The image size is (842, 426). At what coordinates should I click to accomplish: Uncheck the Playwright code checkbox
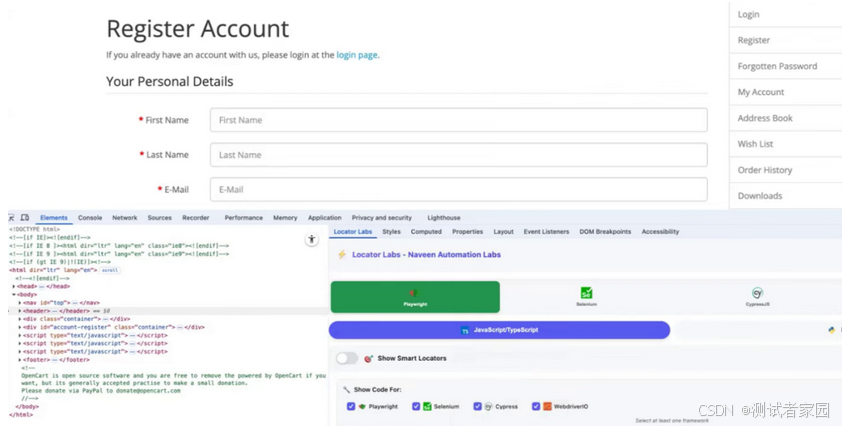[351, 407]
